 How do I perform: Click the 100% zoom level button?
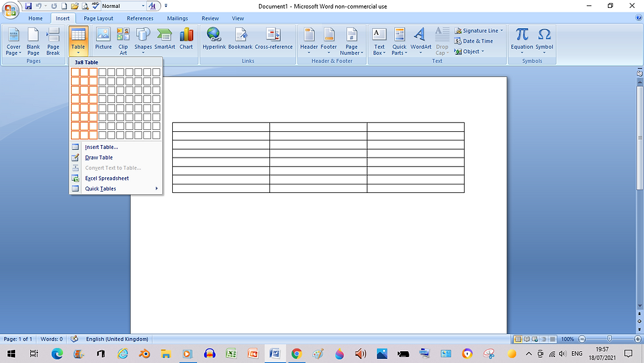click(x=568, y=339)
